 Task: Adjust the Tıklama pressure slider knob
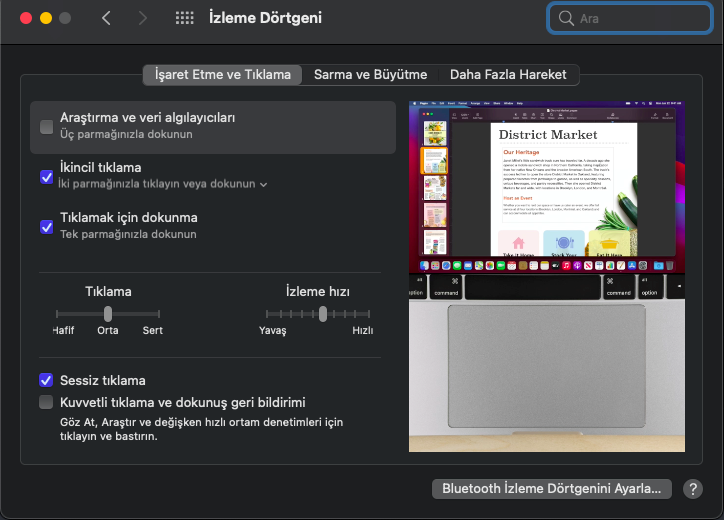[108, 313]
